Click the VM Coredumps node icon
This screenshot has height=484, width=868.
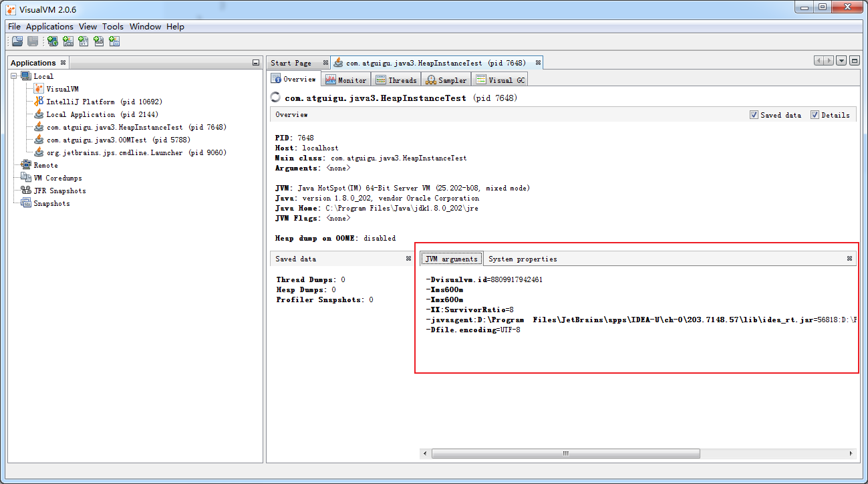[26, 178]
